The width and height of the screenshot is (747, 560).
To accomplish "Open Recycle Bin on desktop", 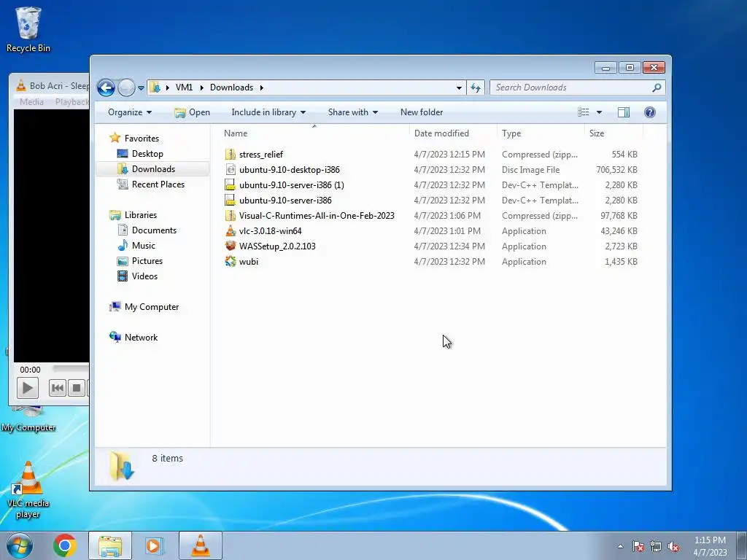I will [x=28, y=29].
